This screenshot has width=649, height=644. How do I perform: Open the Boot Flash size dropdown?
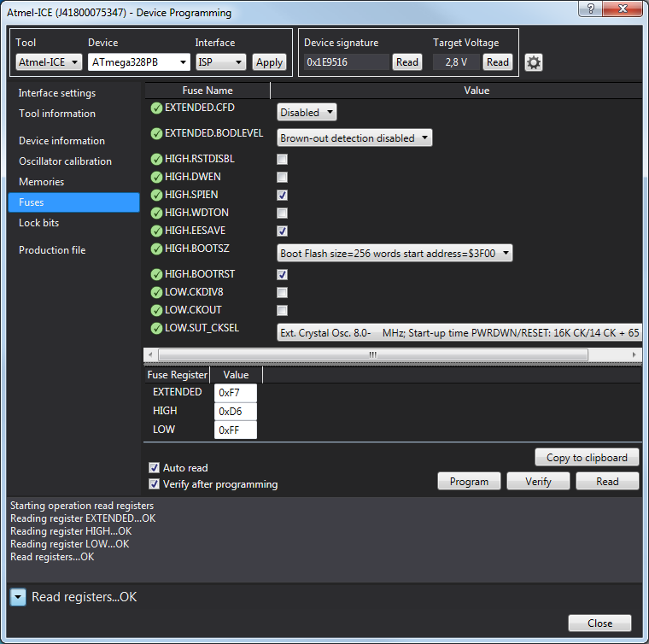(395, 253)
